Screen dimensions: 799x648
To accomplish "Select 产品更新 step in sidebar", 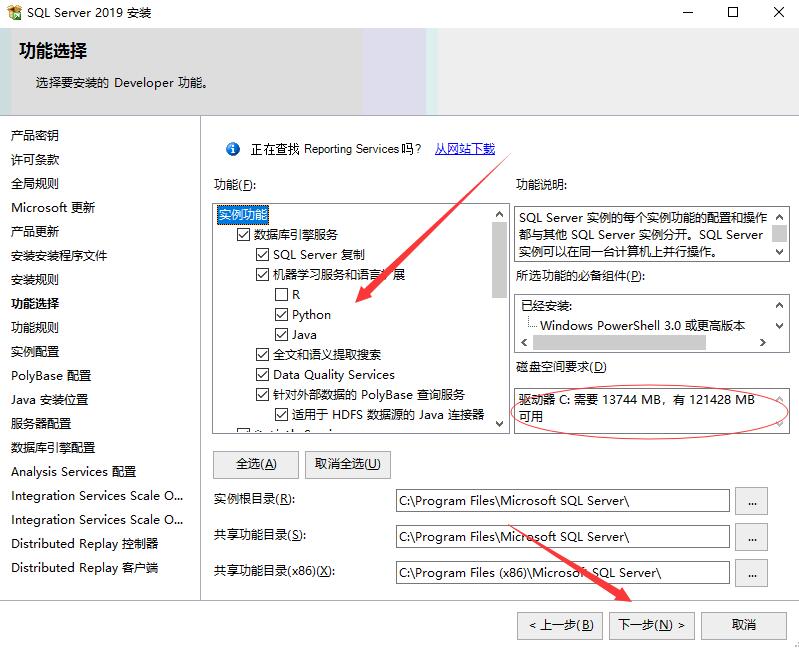I will (x=35, y=231).
